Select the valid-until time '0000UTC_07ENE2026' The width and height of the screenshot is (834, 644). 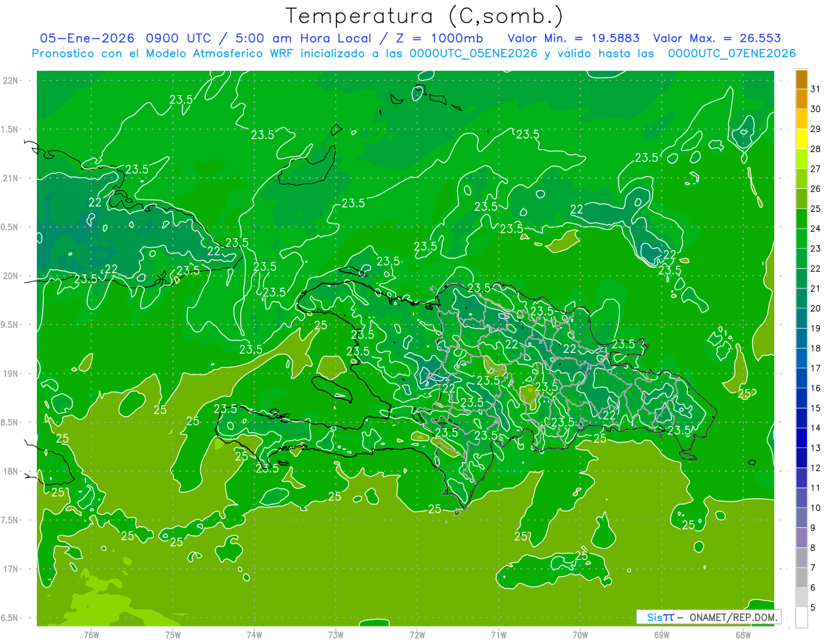coord(732,53)
